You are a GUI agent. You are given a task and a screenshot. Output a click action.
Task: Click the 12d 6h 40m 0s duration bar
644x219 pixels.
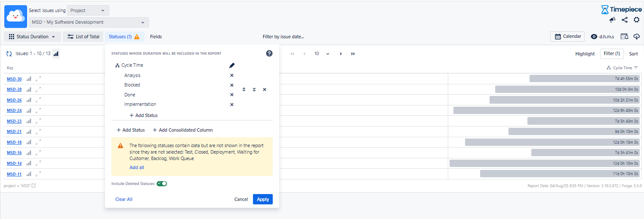(547, 110)
